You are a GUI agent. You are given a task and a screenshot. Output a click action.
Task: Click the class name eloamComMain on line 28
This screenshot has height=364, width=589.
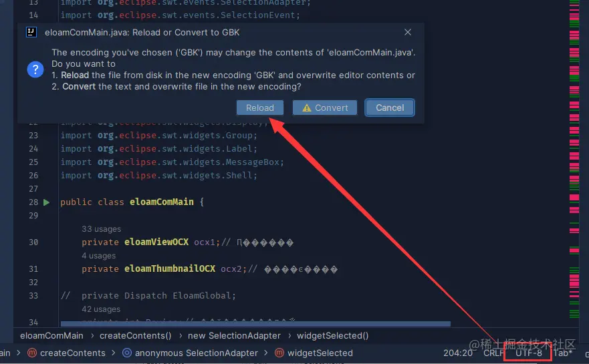(162, 202)
